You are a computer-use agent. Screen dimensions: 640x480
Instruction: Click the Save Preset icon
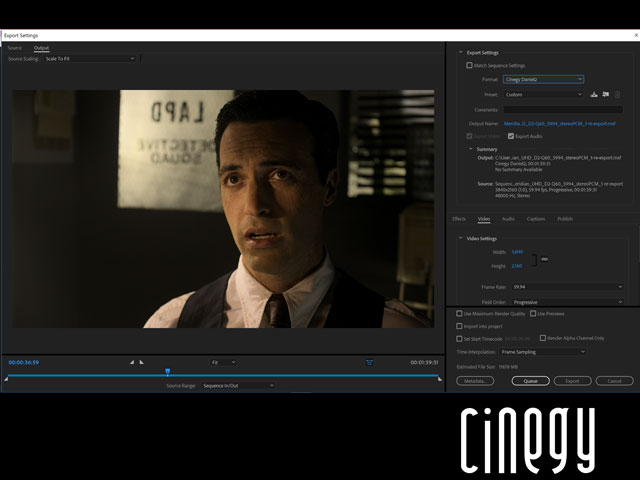594,95
